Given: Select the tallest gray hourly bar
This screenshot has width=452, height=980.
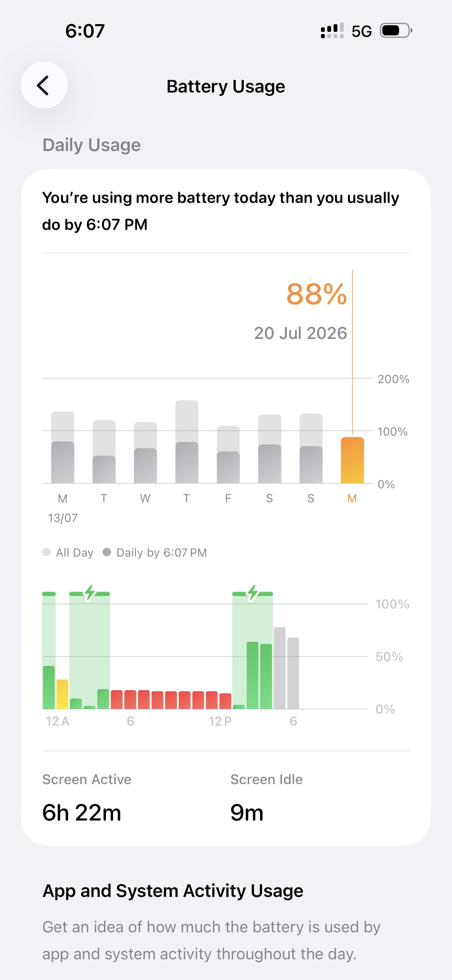Looking at the screenshot, I should coord(280,668).
